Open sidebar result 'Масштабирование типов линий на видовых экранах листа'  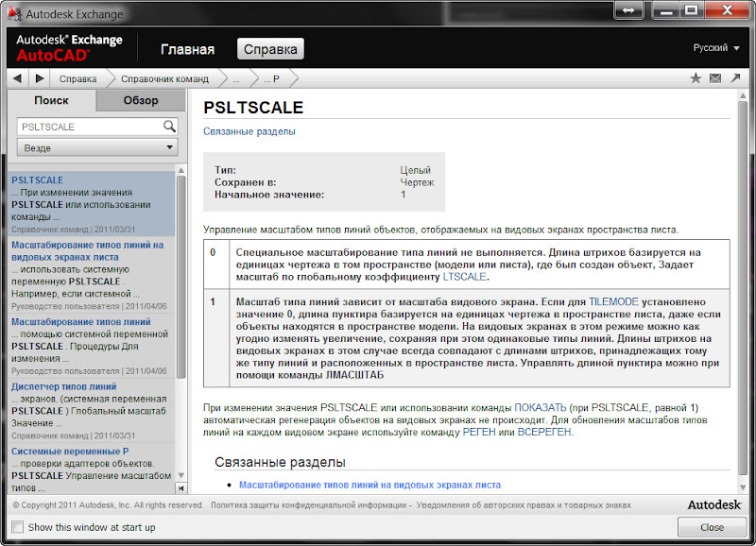coord(87,251)
